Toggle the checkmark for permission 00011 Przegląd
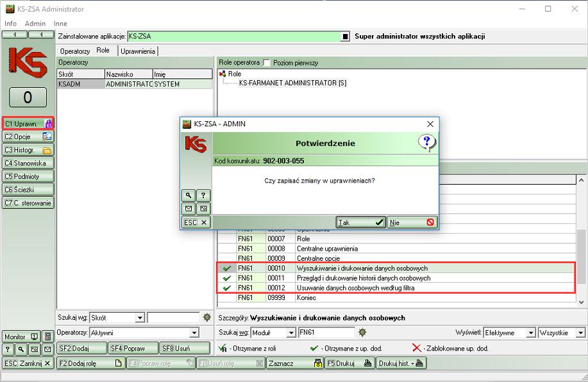Viewport: 588px width, 382px height. click(x=227, y=278)
